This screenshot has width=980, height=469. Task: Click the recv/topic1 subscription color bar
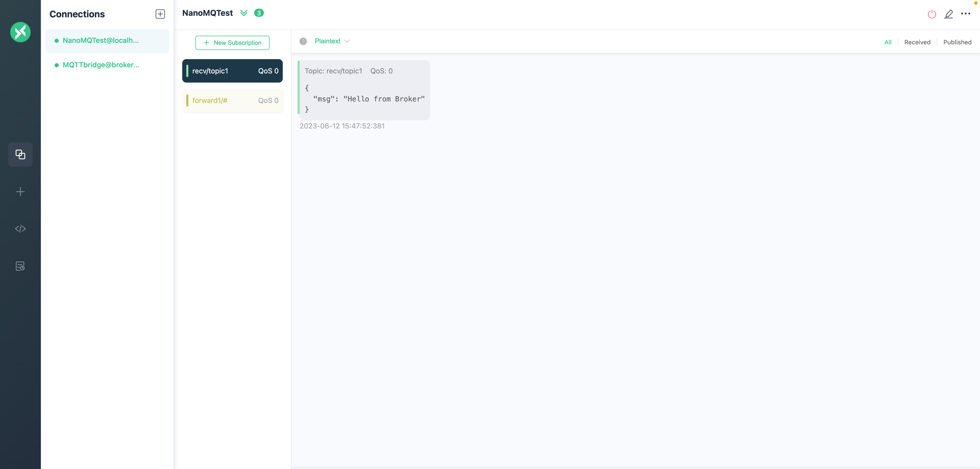(x=187, y=71)
